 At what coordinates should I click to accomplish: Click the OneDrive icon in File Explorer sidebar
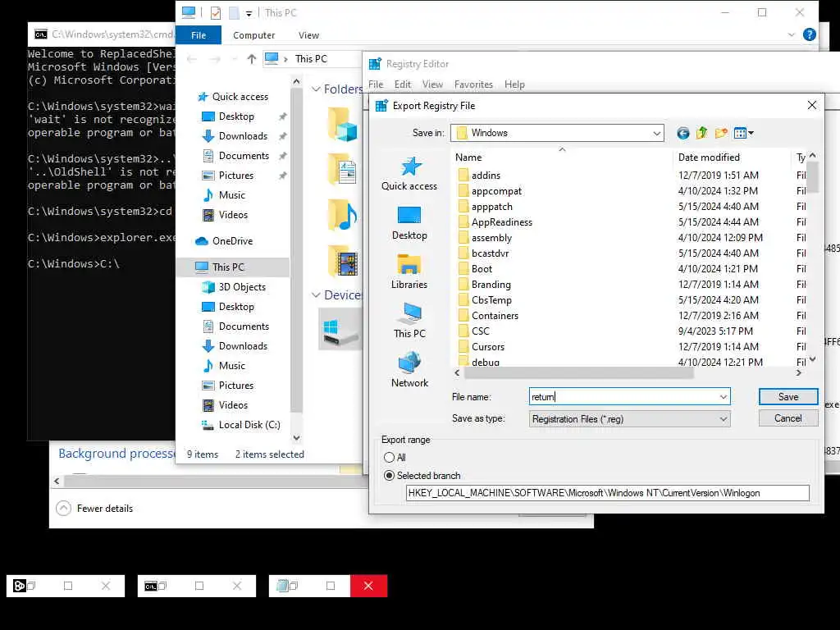click(202, 241)
